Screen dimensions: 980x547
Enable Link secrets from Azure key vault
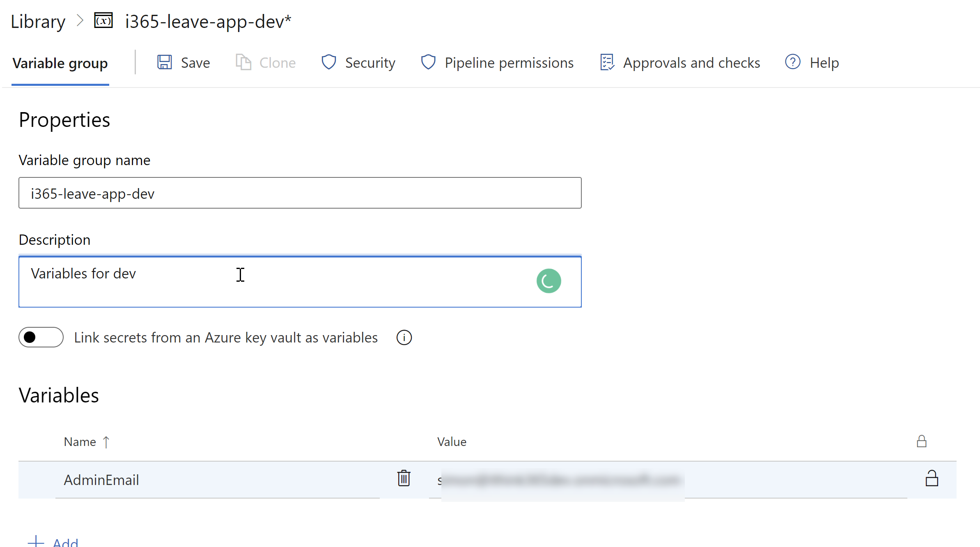(x=41, y=337)
